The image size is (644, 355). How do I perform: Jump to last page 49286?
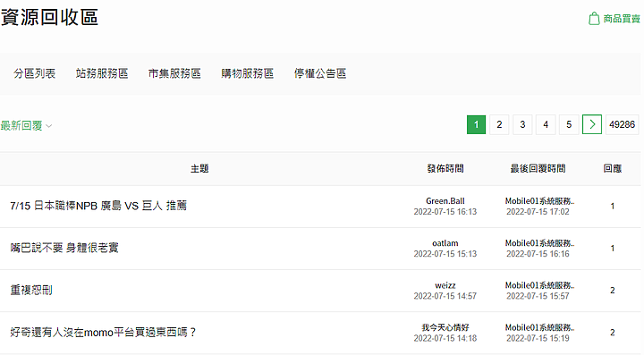point(622,124)
